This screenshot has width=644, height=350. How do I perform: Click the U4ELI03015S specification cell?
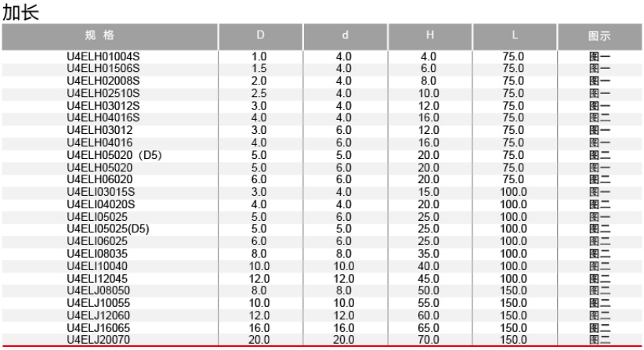(100, 192)
